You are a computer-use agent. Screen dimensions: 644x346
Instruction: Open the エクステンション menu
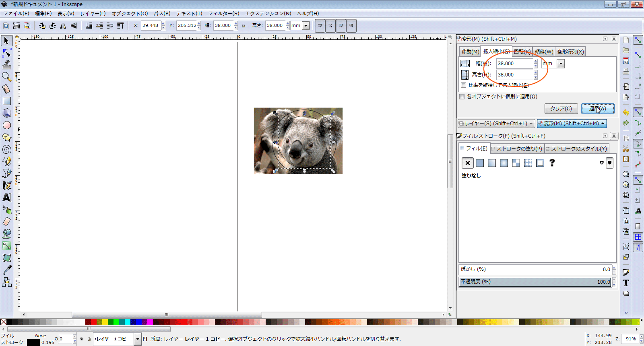click(x=268, y=13)
